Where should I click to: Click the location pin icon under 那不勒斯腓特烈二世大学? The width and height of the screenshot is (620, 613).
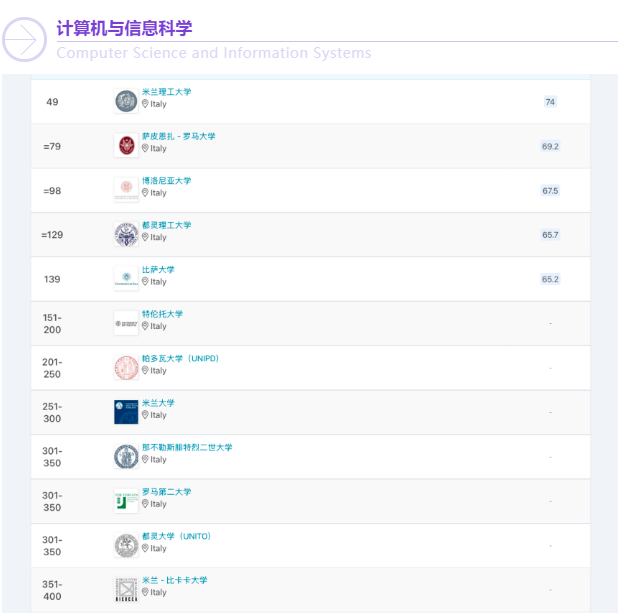pyautogui.click(x=145, y=459)
